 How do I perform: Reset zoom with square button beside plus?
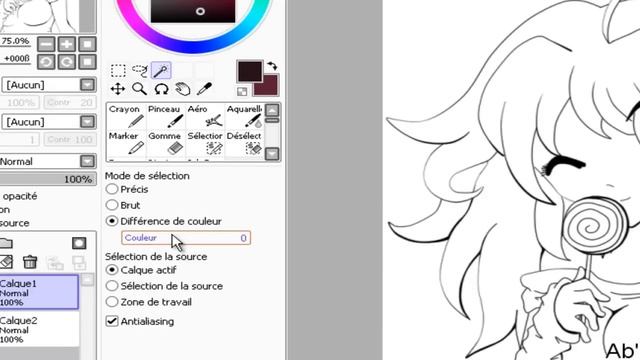point(87,44)
